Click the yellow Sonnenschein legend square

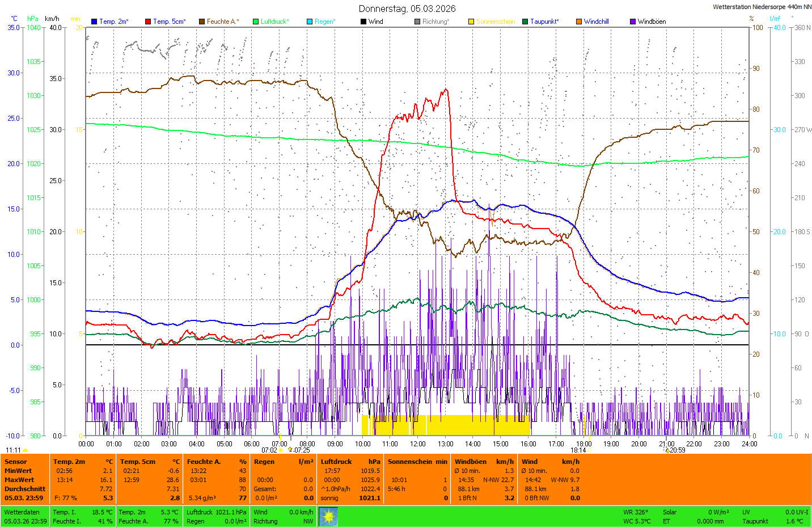point(471,22)
